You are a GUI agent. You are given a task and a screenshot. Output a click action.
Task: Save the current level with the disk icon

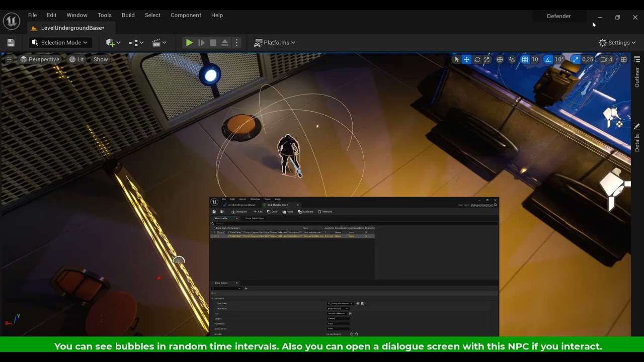tap(11, 43)
